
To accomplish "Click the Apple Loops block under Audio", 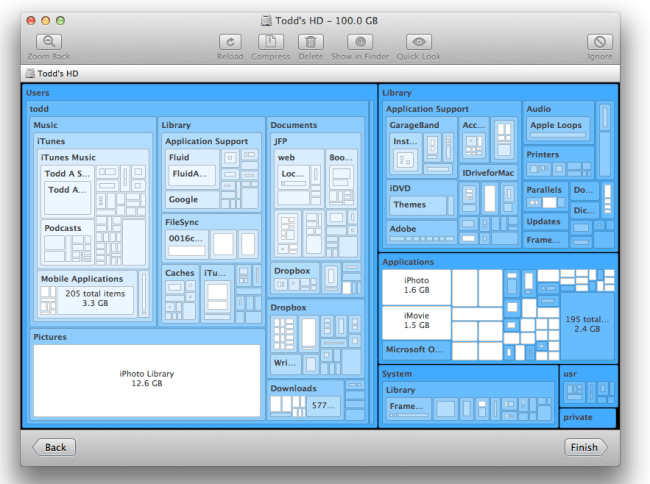I will coord(557,126).
